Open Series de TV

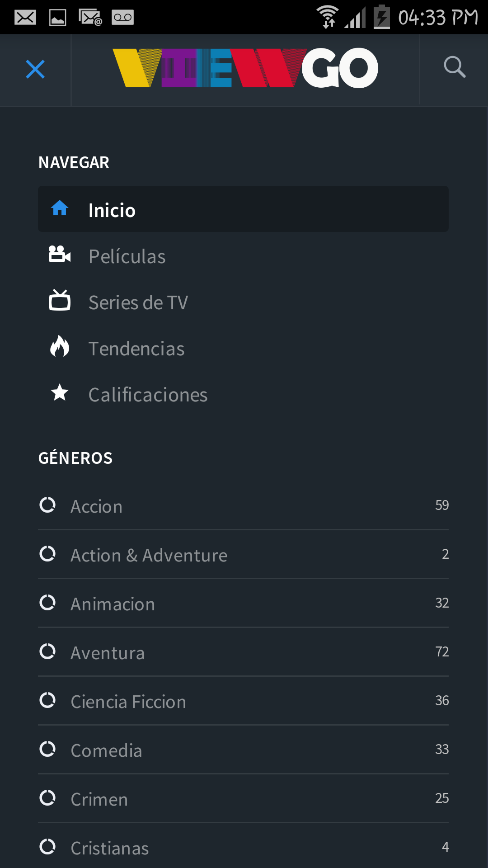click(x=138, y=302)
